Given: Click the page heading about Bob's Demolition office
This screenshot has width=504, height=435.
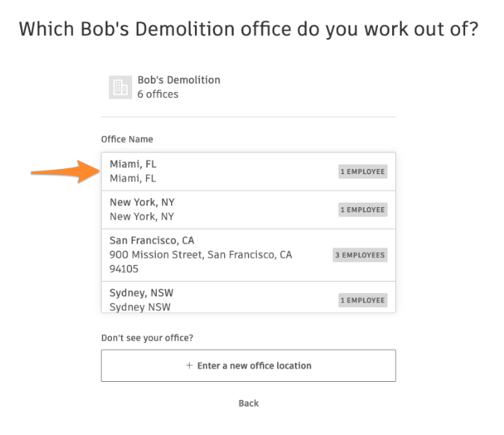Looking at the screenshot, I should (x=249, y=29).
